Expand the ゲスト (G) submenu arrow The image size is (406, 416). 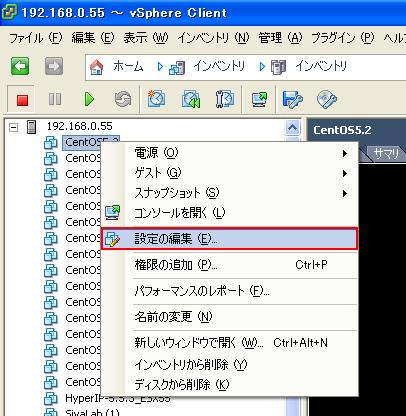click(345, 174)
